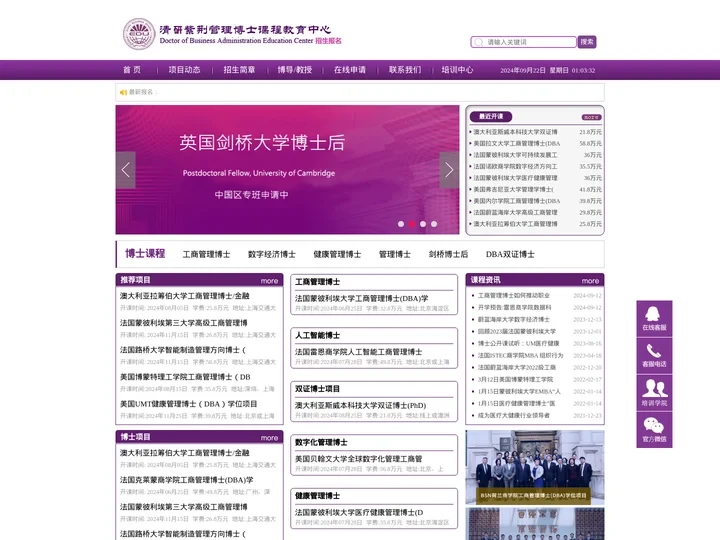The image size is (720, 540).
Task: Open 法国蔚蓝海岸大学高级工商管理 course link
Action: [x=515, y=212]
